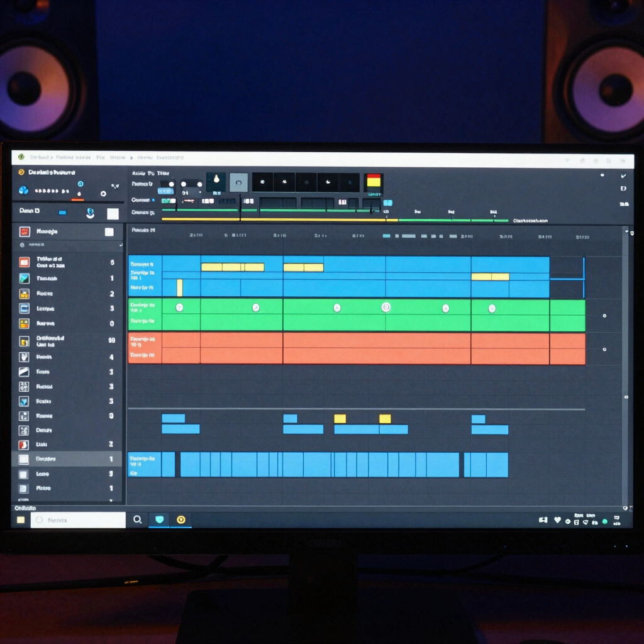Image resolution: width=644 pixels, height=644 pixels.
Task: Click the ringed larger automation node in the green track
Action: pos(386,307)
